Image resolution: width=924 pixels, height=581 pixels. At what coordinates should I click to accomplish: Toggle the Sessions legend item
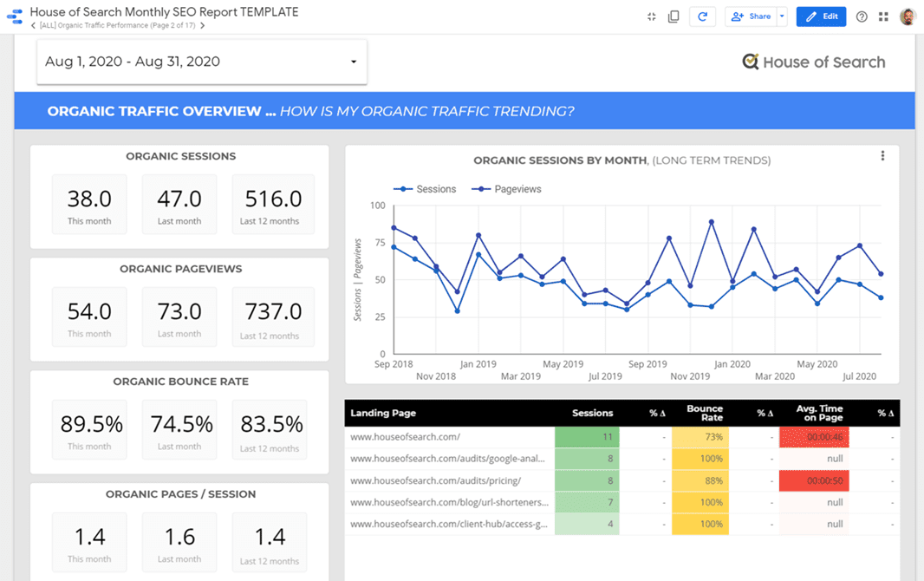(425, 189)
